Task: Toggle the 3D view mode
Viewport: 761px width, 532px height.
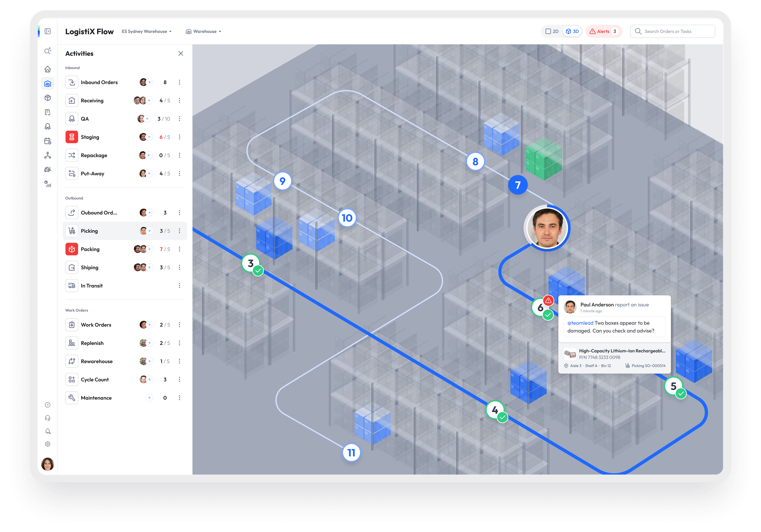Action: point(572,31)
